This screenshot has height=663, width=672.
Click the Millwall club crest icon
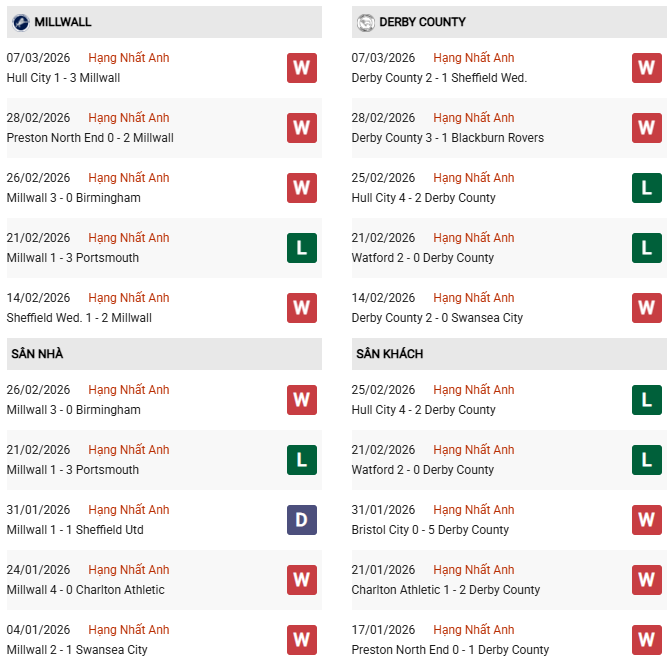(x=19, y=22)
